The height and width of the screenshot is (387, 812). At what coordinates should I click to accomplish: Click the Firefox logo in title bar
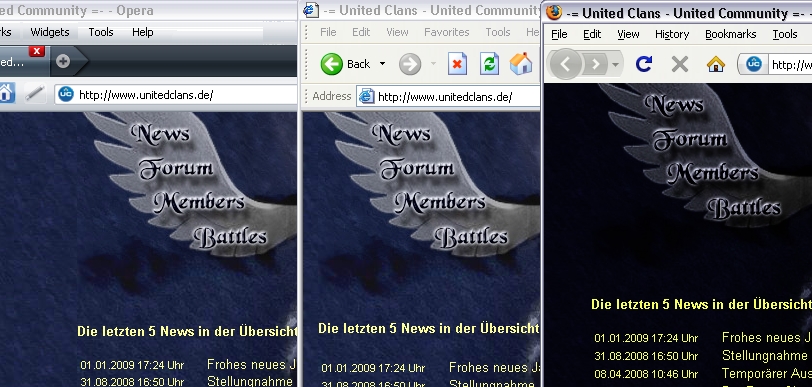[554, 12]
